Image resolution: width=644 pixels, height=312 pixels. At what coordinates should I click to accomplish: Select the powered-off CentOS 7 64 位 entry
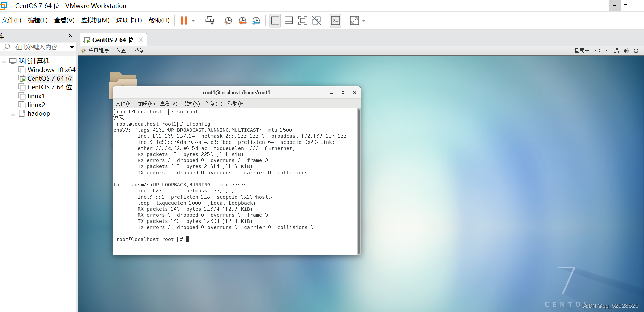point(50,87)
